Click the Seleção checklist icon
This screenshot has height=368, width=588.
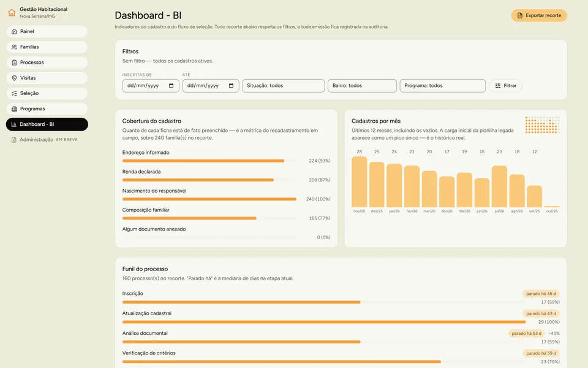tap(14, 93)
